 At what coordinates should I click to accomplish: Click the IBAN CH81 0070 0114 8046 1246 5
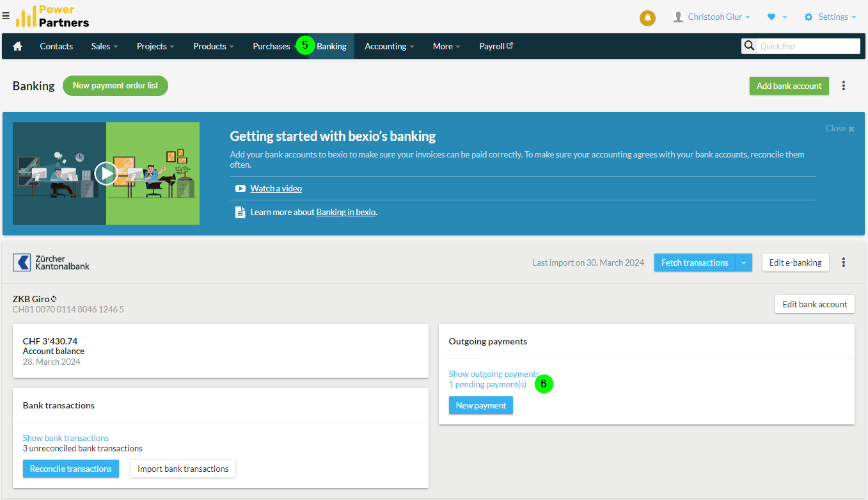click(68, 309)
